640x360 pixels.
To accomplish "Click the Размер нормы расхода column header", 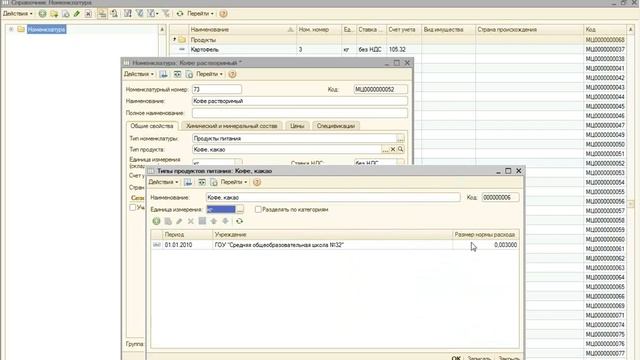I will click(x=485, y=235).
